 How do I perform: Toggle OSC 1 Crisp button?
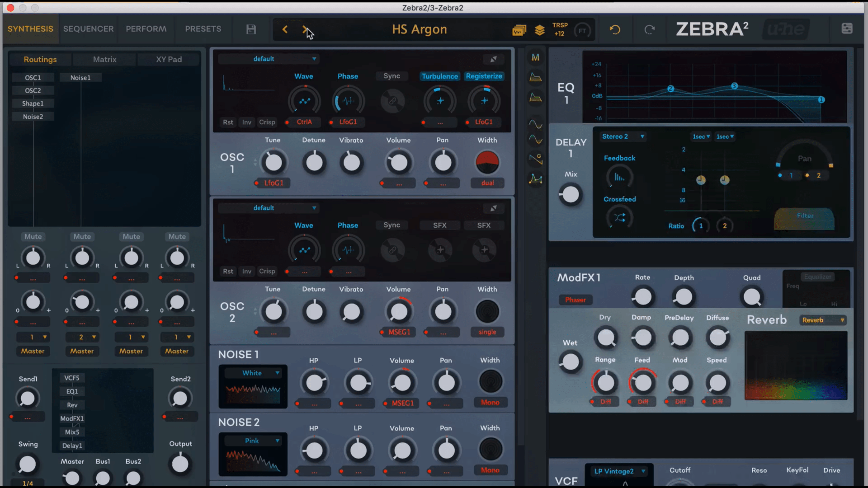click(267, 122)
